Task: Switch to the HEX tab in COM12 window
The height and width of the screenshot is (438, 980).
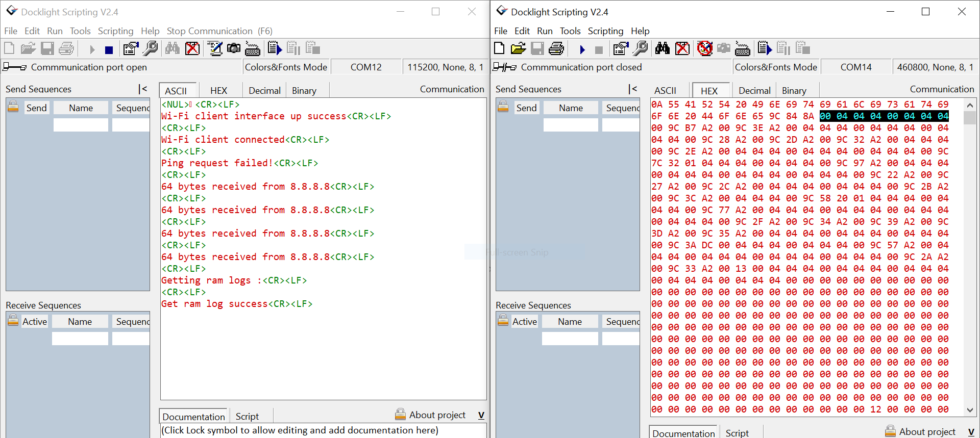Action: pyautogui.click(x=218, y=91)
